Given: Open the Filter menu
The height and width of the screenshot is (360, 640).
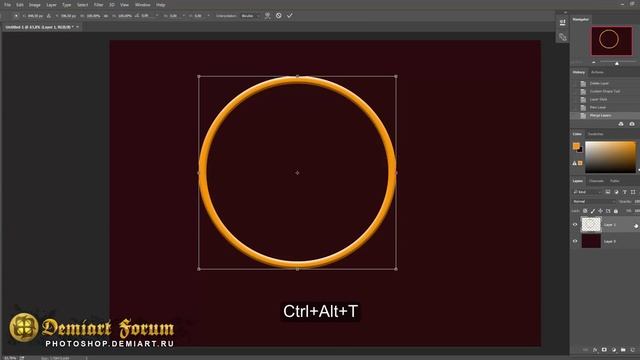Looking at the screenshot, I should coord(98,5).
